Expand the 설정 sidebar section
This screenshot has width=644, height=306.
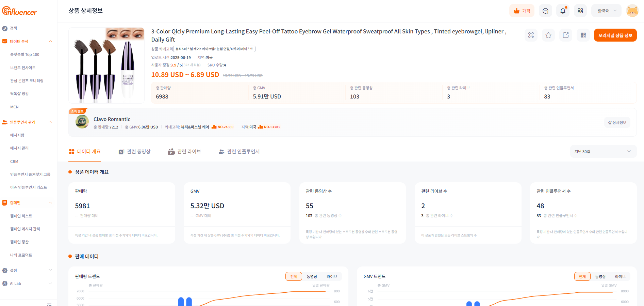(27, 270)
